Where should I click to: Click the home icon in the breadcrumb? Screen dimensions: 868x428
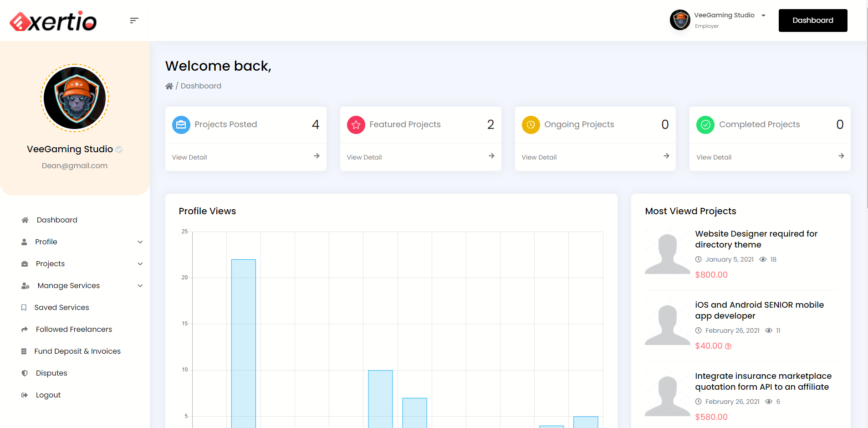pos(169,86)
